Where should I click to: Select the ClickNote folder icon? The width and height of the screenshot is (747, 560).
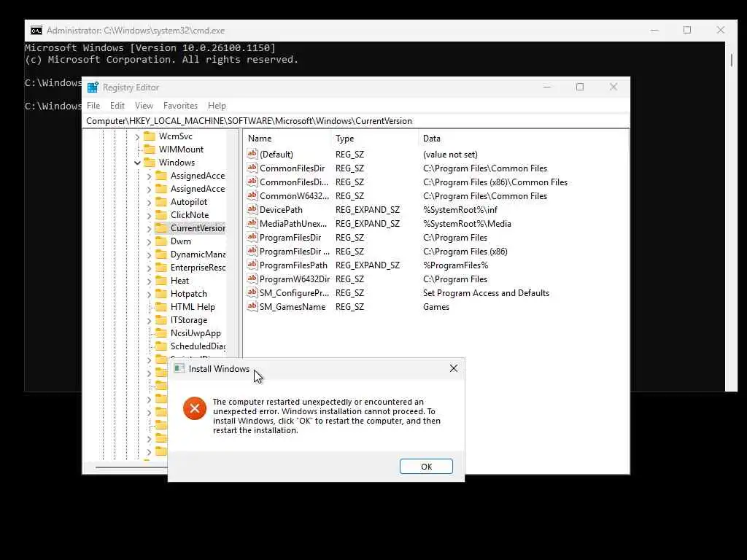tap(161, 215)
